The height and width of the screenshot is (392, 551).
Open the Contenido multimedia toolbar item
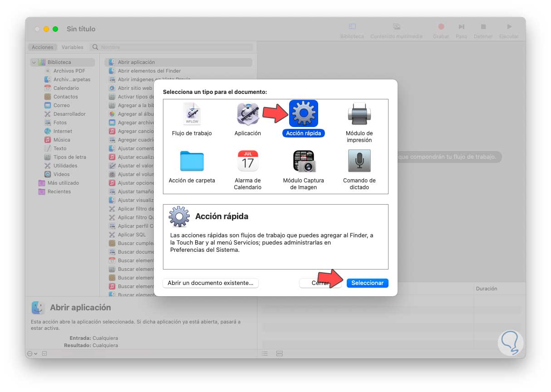point(396,31)
